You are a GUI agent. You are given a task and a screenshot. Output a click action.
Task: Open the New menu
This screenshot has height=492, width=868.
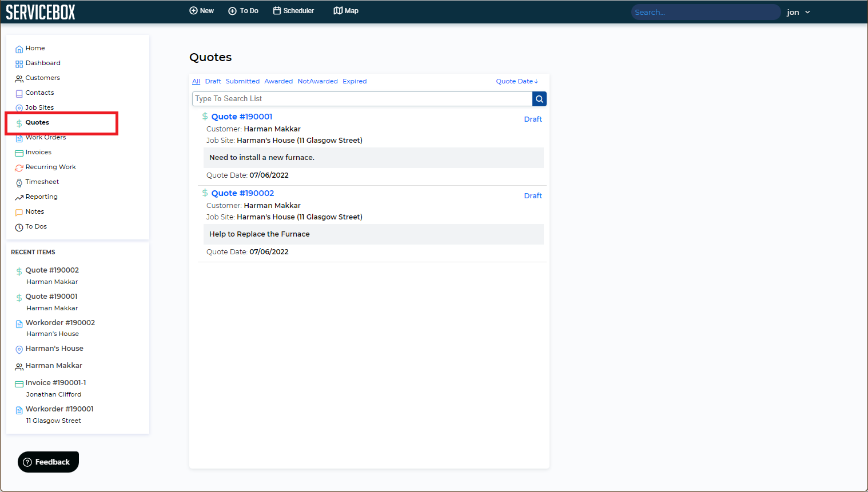(x=201, y=11)
